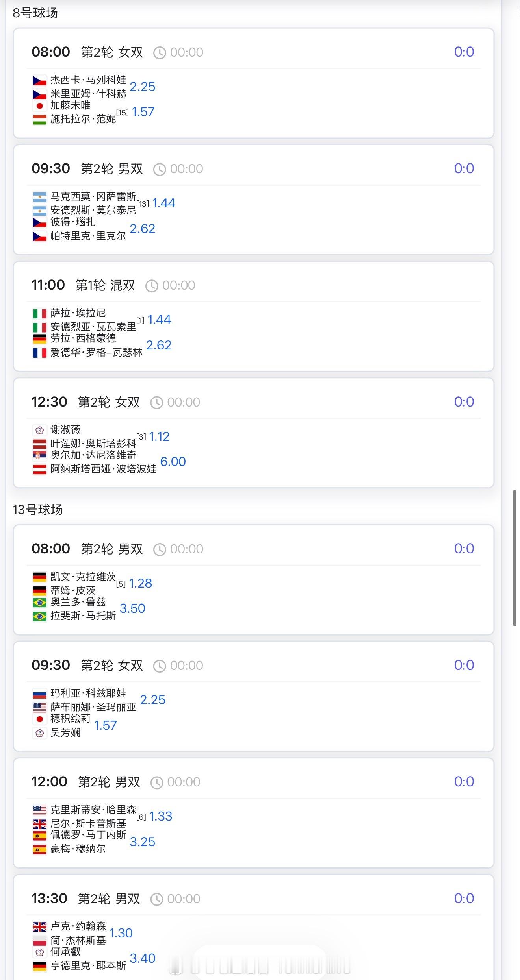Select odds 3.50 for 鲁兹 and 马托斯
Image resolution: width=520 pixels, height=980 pixels.
132,608
